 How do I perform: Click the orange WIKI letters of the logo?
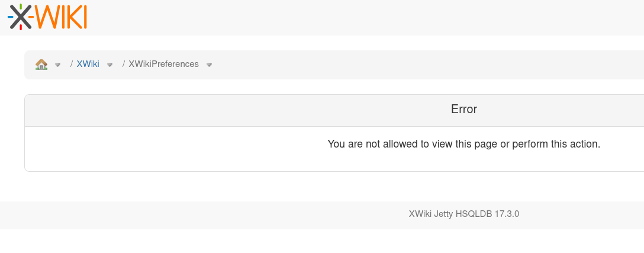click(62, 17)
